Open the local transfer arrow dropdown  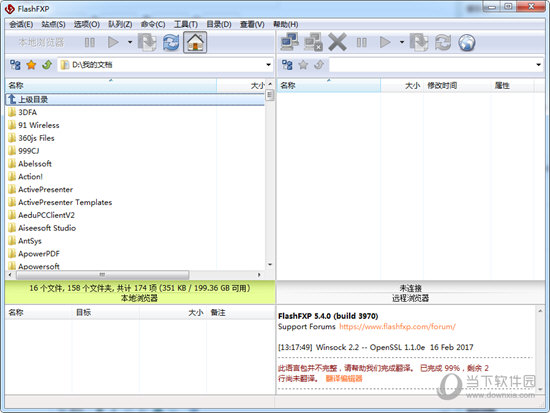pyautogui.click(x=130, y=42)
